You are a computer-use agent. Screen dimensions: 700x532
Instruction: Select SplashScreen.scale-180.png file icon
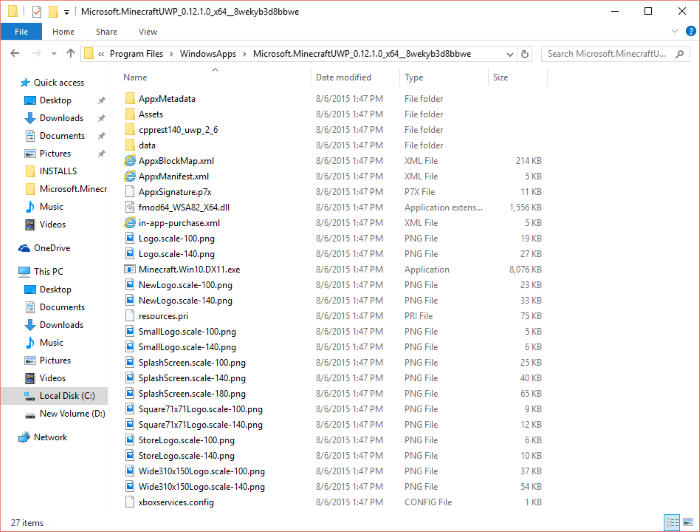pos(129,393)
